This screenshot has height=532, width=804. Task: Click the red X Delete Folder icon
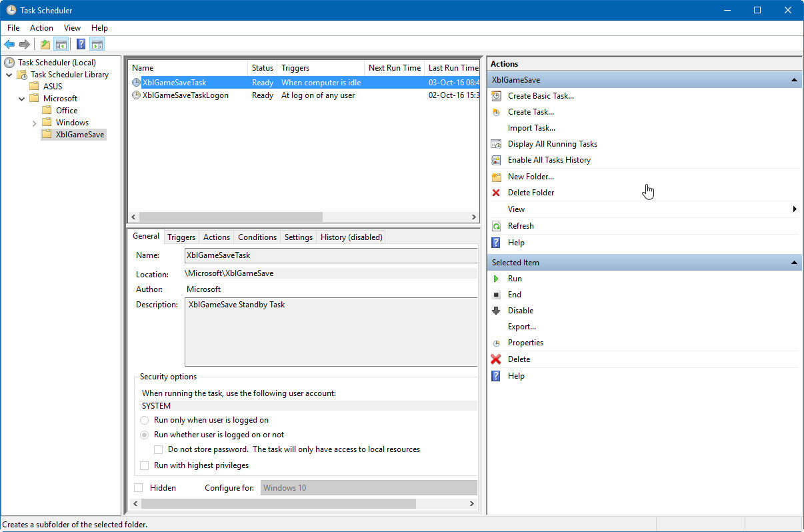click(496, 193)
